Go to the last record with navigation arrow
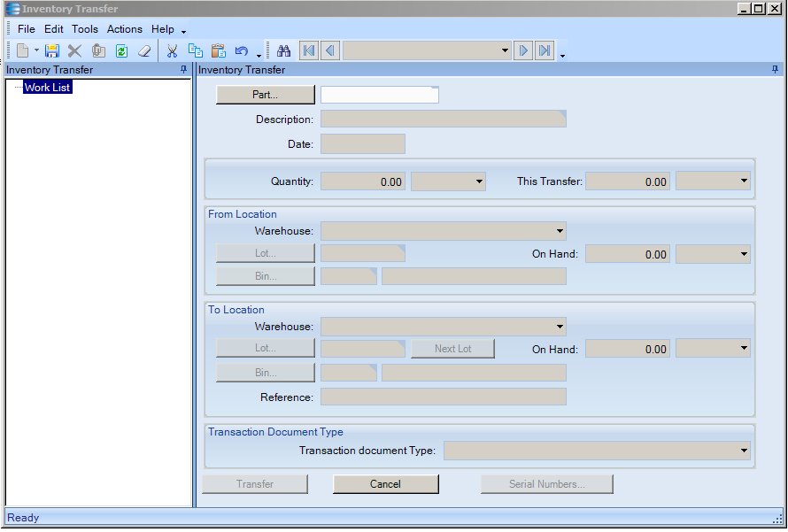This screenshot has width=788, height=532. [x=545, y=51]
